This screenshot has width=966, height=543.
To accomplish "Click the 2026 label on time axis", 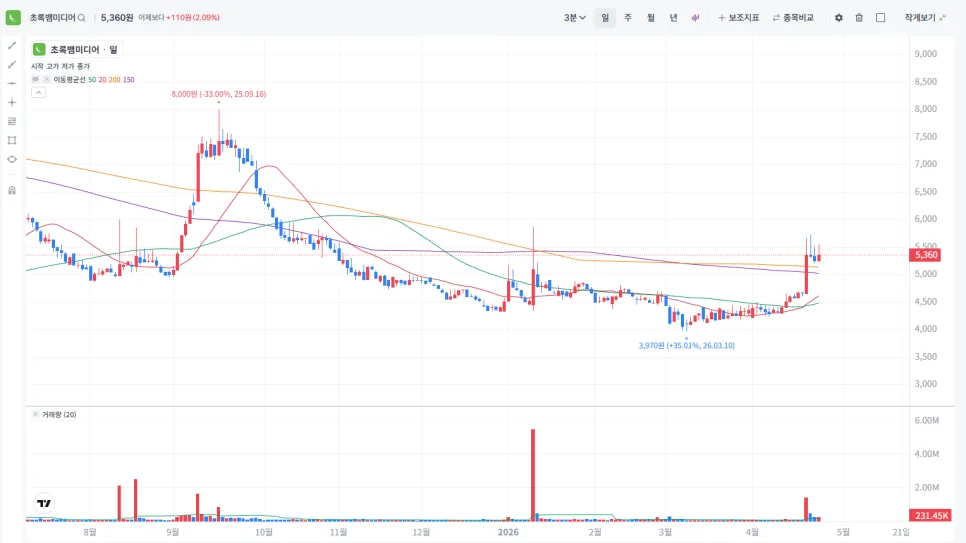I will click(508, 532).
